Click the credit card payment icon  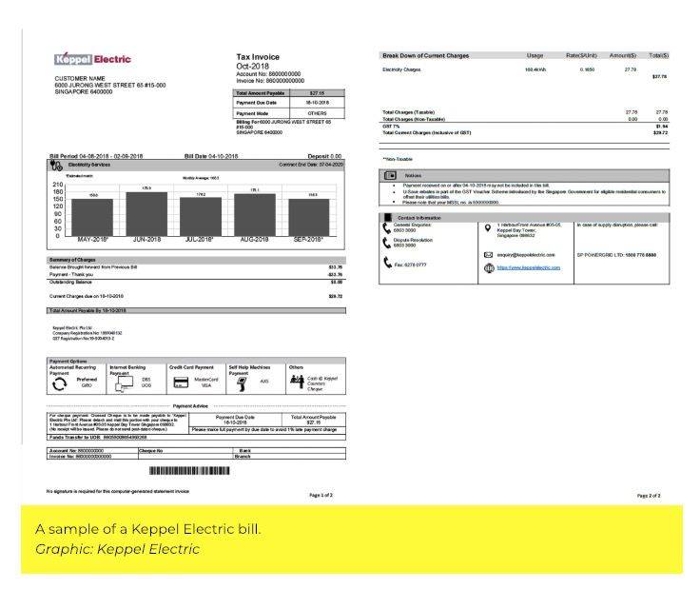(181, 383)
